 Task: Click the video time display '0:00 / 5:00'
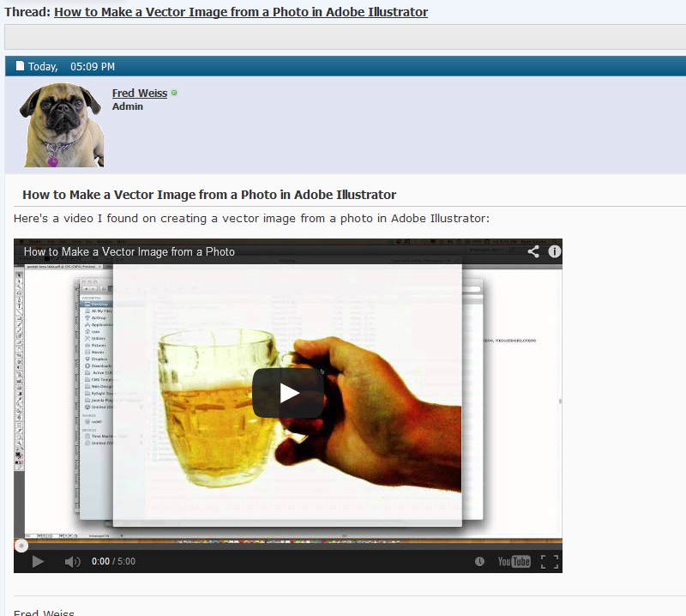point(113,561)
